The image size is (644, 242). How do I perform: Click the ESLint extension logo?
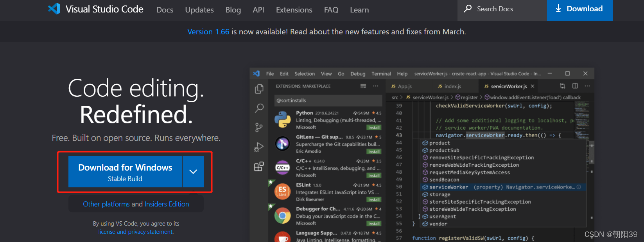(282, 192)
